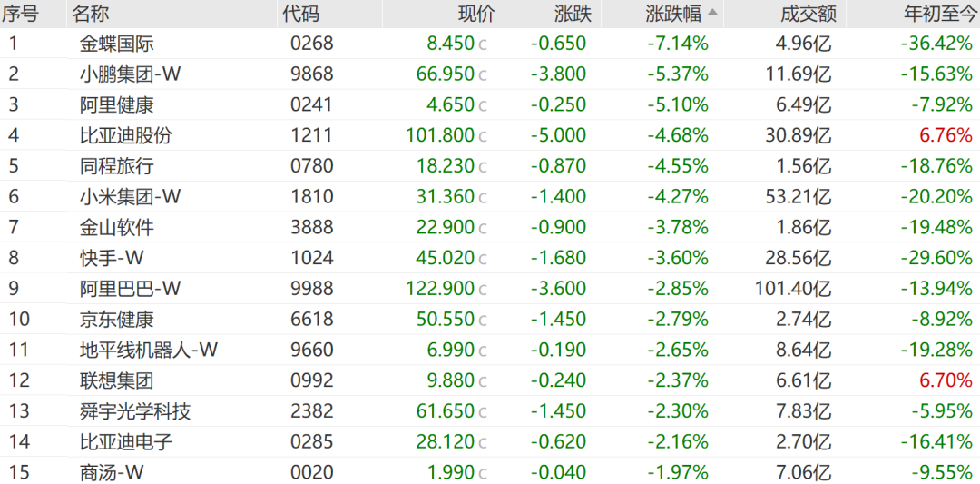Select the 小米集团-W row
980x484 pixels.
coord(130,196)
